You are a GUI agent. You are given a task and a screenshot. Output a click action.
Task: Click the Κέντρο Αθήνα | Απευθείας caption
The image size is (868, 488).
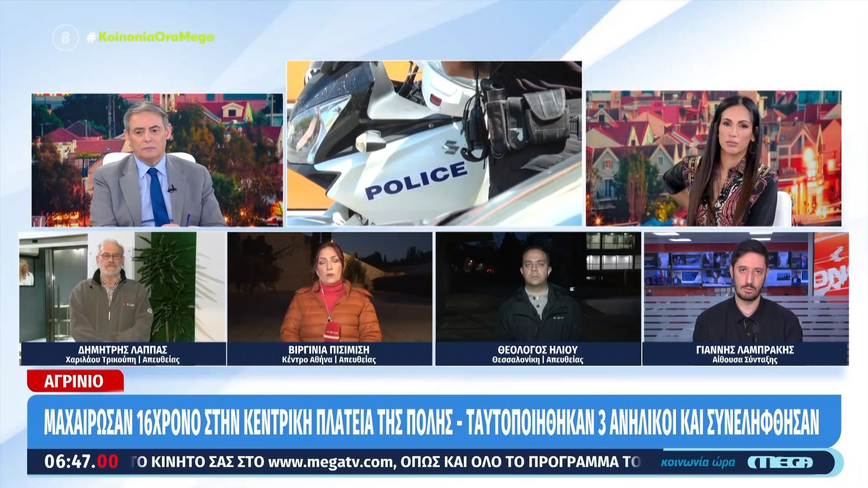point(329,360)
